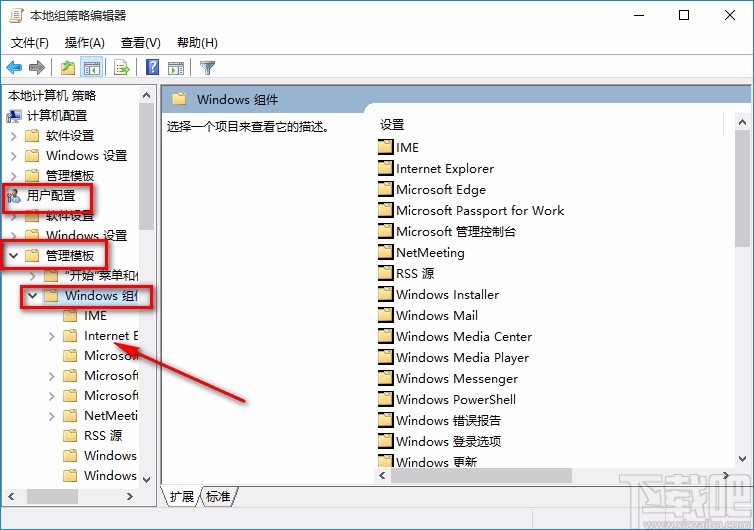Screen dimensions: 754x530
Task: Open the 文件(F) menu
Action: pos(30,43)
